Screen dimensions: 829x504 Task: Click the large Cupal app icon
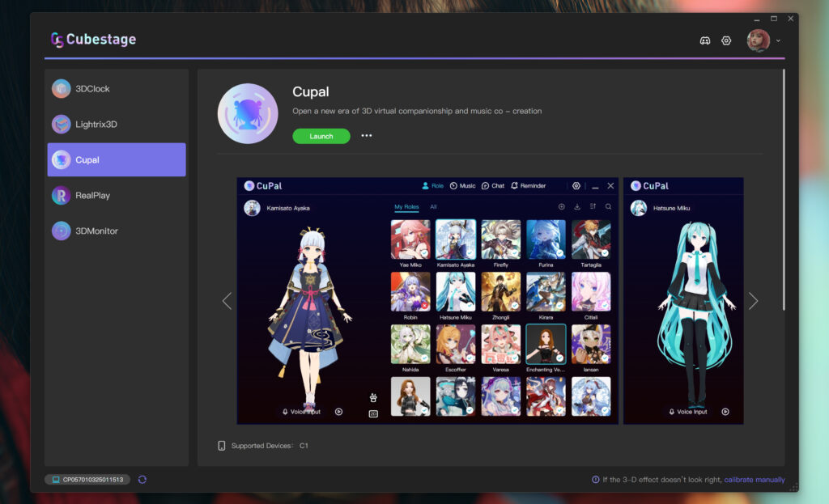248,113
